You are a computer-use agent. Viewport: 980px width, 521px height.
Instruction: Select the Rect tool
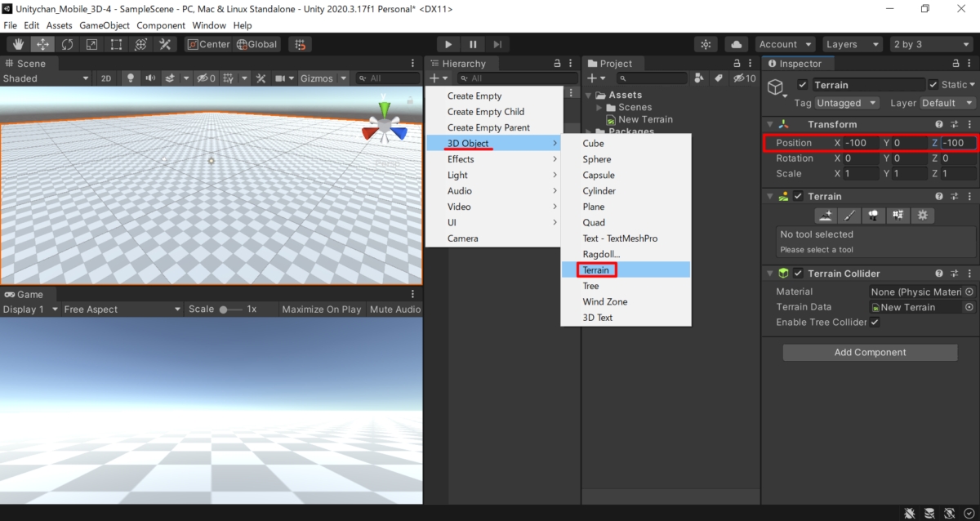click(x=116, y=44)
